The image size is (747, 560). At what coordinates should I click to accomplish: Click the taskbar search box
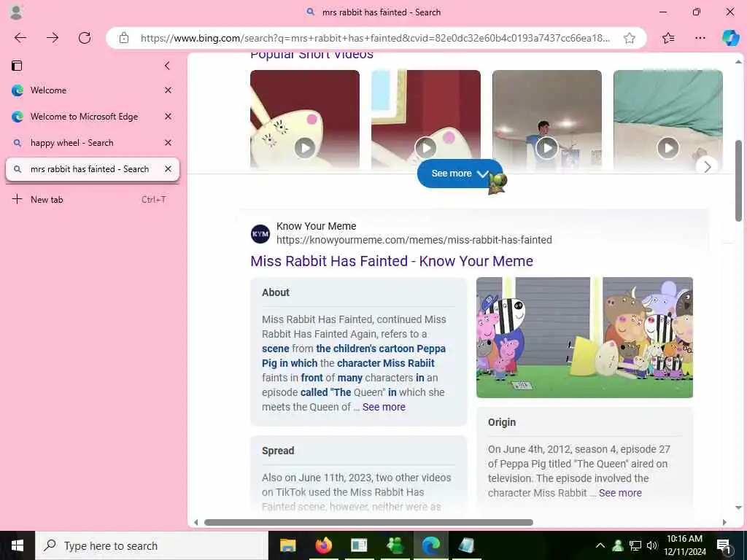pyautogui.click(x=152, y=545)
